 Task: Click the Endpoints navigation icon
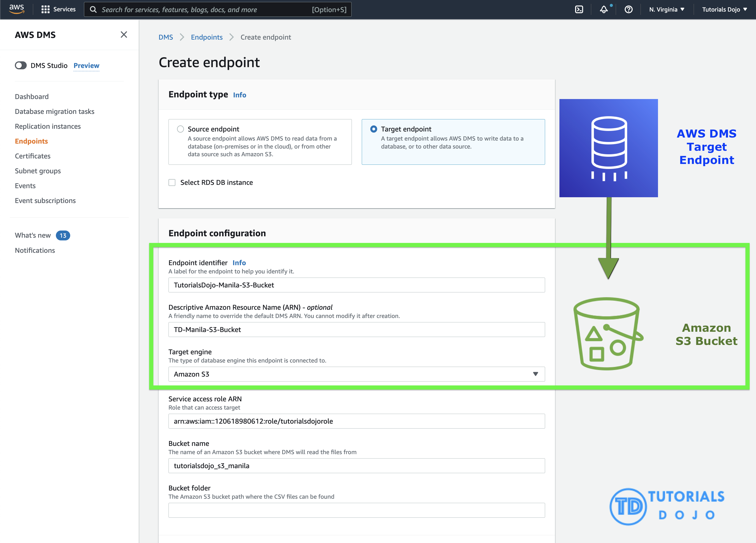[32, 141]
